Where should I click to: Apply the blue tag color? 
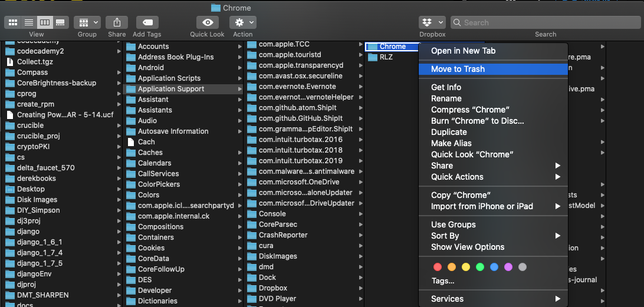494,267
